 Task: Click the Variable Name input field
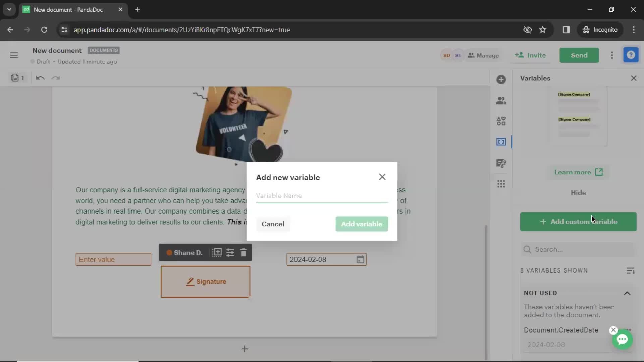point(322,196)
